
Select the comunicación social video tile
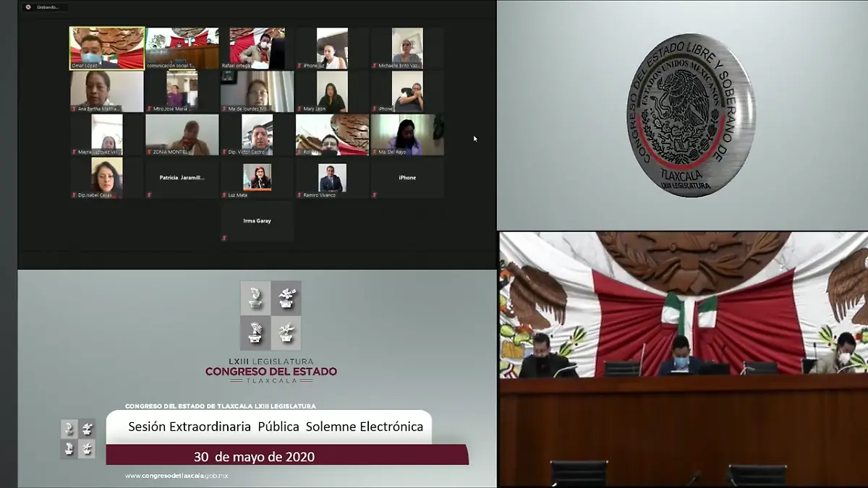tap(182, 48)
